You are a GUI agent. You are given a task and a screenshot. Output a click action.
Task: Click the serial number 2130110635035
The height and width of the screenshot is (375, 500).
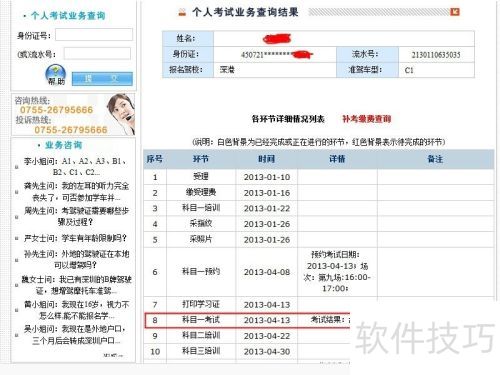click(436, 55)
